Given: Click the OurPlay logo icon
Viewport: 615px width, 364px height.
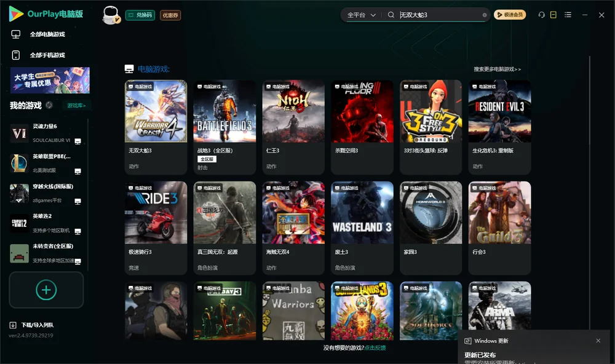Looking at the screenshot, I should click(16, 14).
